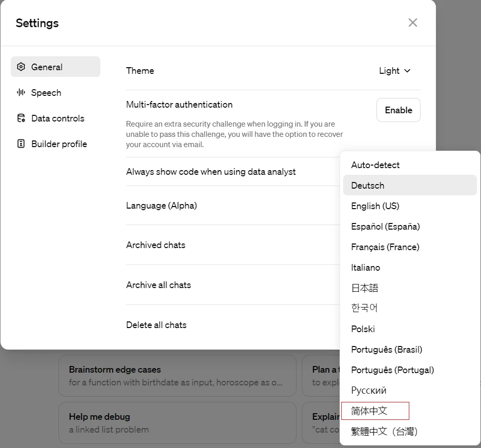The image size is (481, 448).
Task: Select Français (France) language
Action: pyautogui.click(x=409, y=247)
